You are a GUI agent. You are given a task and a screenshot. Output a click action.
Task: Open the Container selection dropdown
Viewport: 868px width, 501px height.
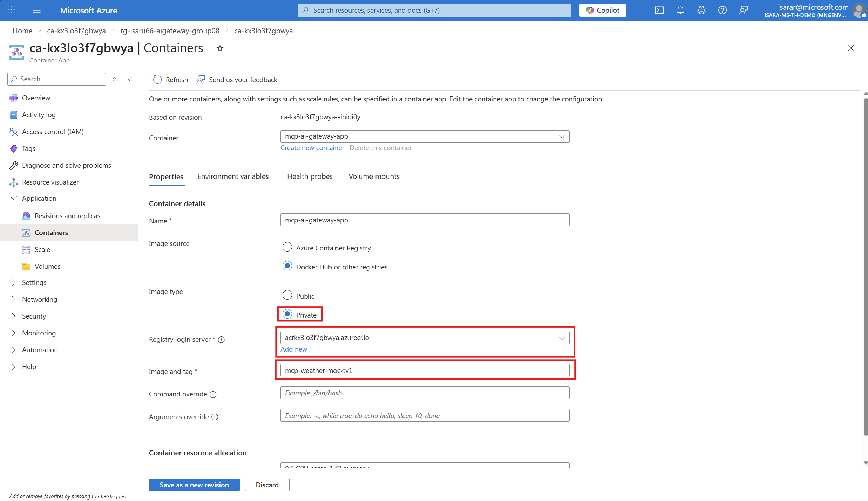425,136
